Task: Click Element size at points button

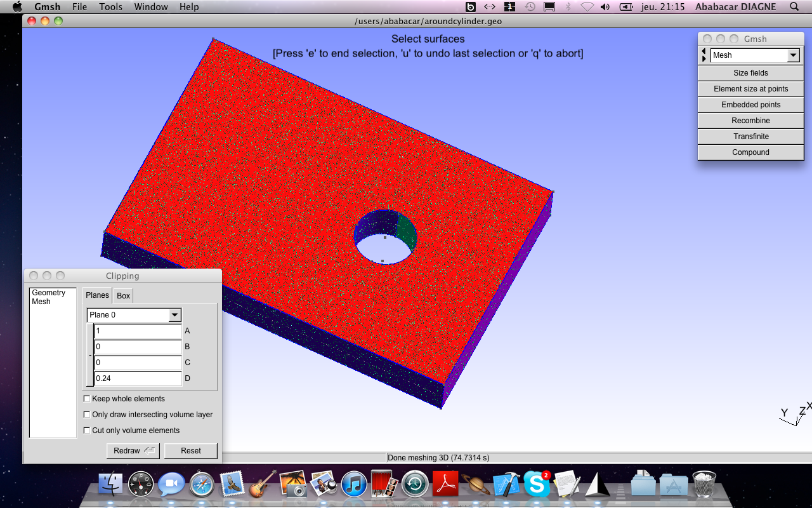Action: [750, 89]
